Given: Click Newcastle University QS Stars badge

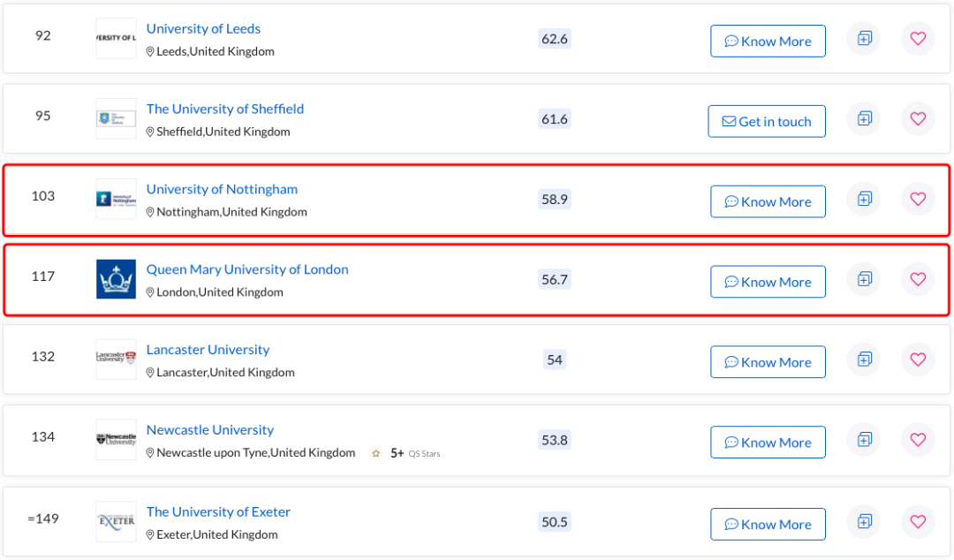Looking at the screenshot, I should (x=405, y=453).
